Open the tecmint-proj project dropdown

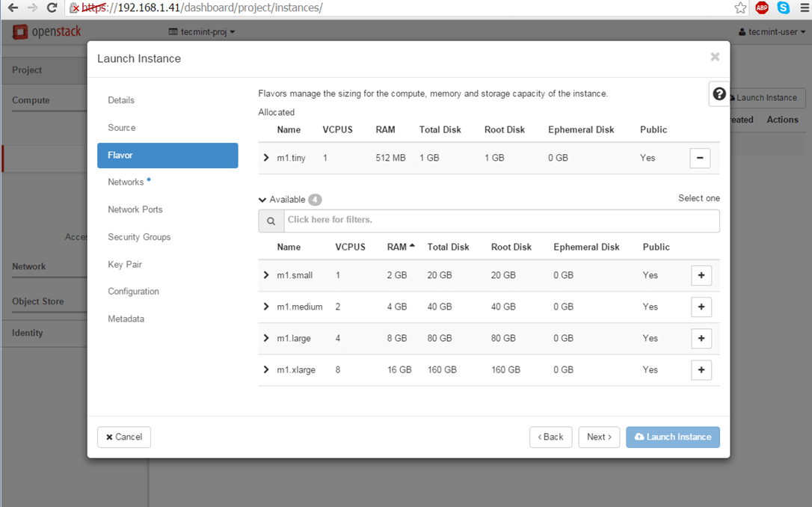[x=202, y=32]
